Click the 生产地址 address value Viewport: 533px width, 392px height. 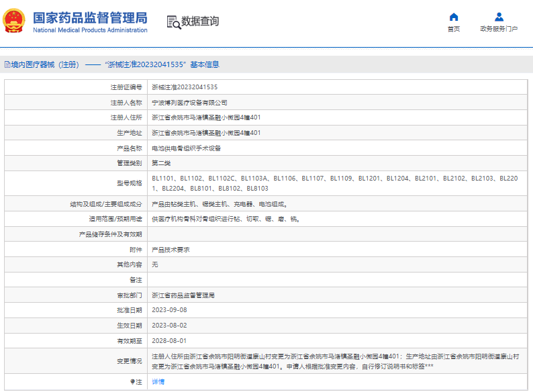[206, 133]
